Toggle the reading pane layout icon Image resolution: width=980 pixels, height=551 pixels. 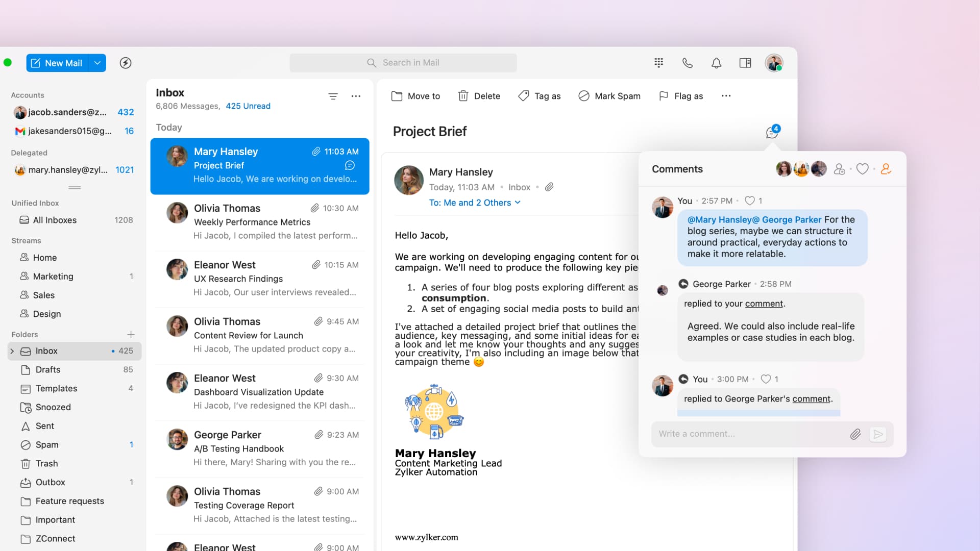[x=745, y=63]
